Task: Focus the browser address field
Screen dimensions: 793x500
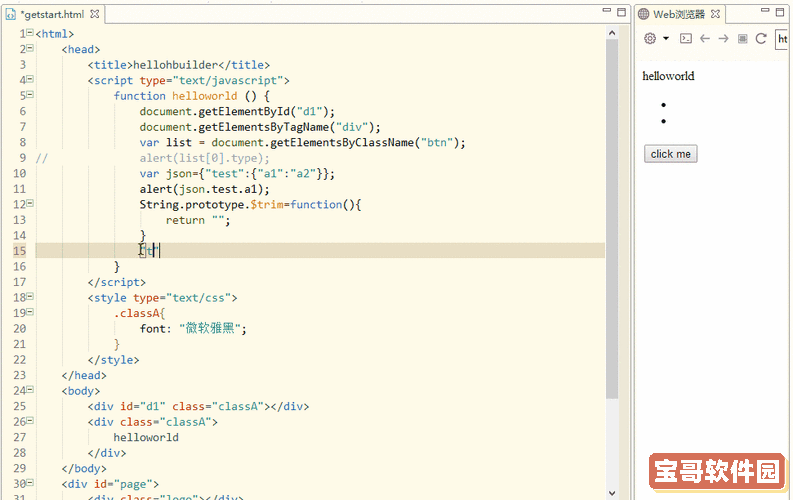Action: (x=783, y=39)
